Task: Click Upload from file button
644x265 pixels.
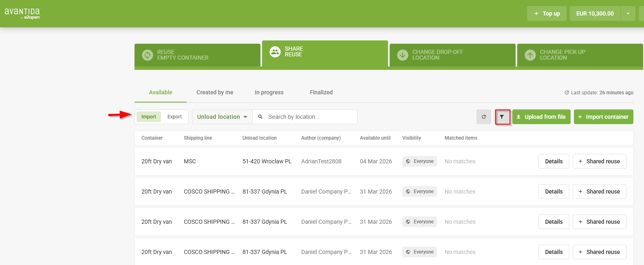Action: coord(541,117)
